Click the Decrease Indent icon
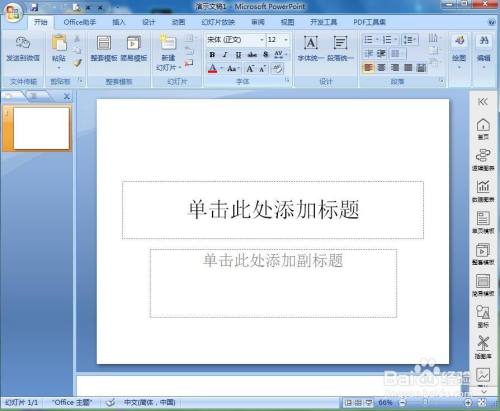The height and width of the screenshot is (411, 500). (368, 54)
